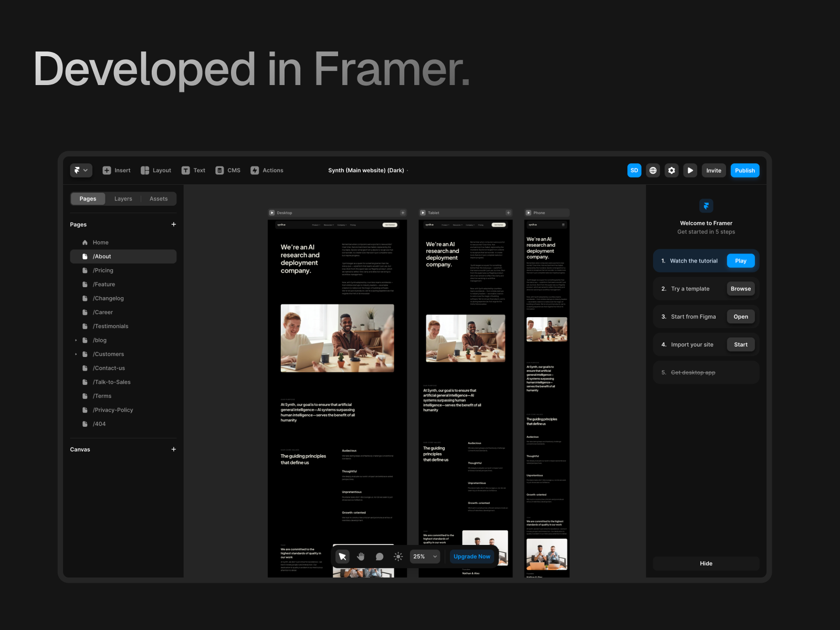Hide the Welcome to Framer panel
Viewport: 840px width, 630px height.
point(706,563)
